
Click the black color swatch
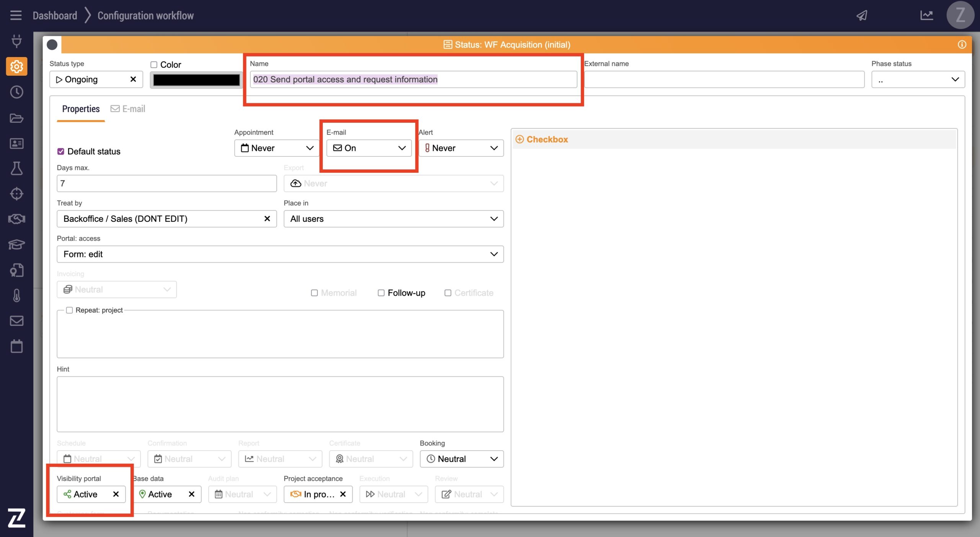coord(196,80)
